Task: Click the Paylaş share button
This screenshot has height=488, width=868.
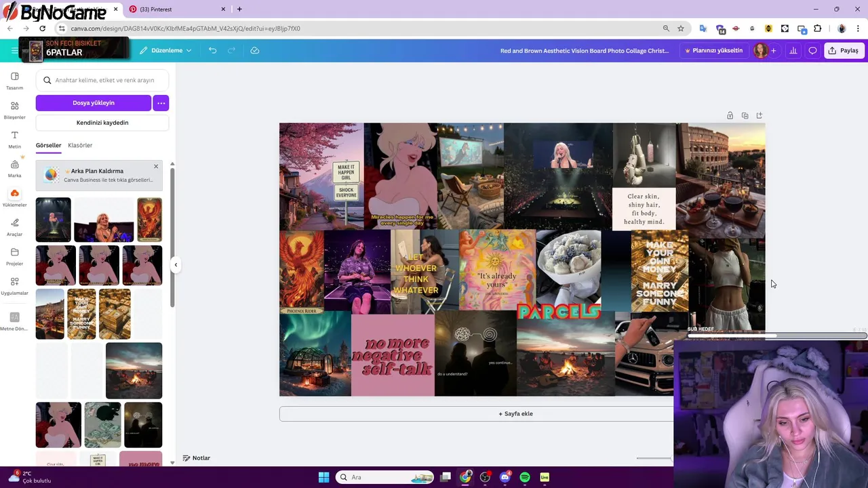Action: (844, 50)
